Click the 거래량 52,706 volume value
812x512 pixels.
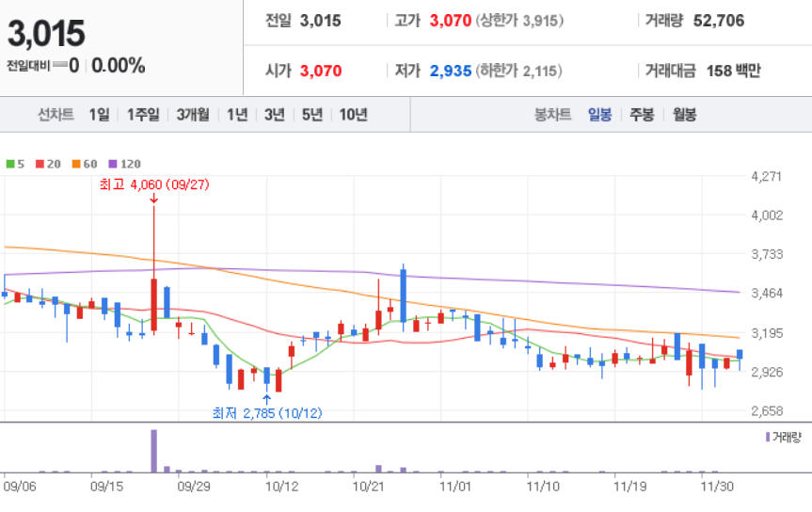pyautogui.click(x=719, y=21)
